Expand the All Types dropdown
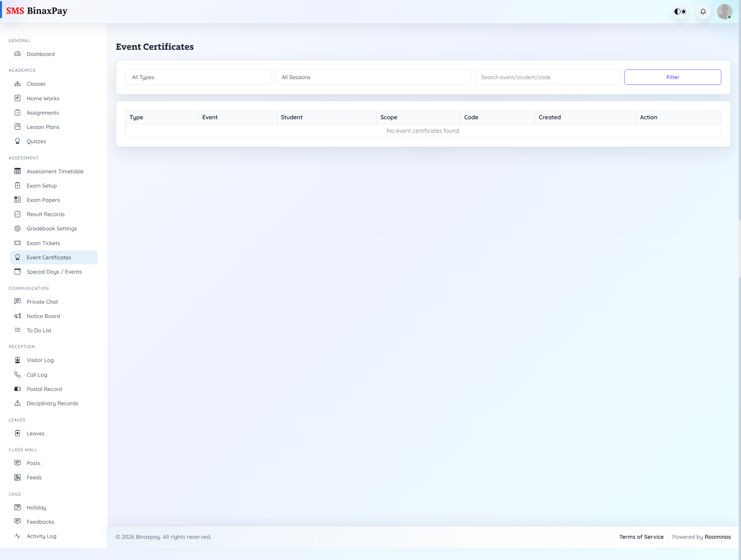 [x=198, y=77]
